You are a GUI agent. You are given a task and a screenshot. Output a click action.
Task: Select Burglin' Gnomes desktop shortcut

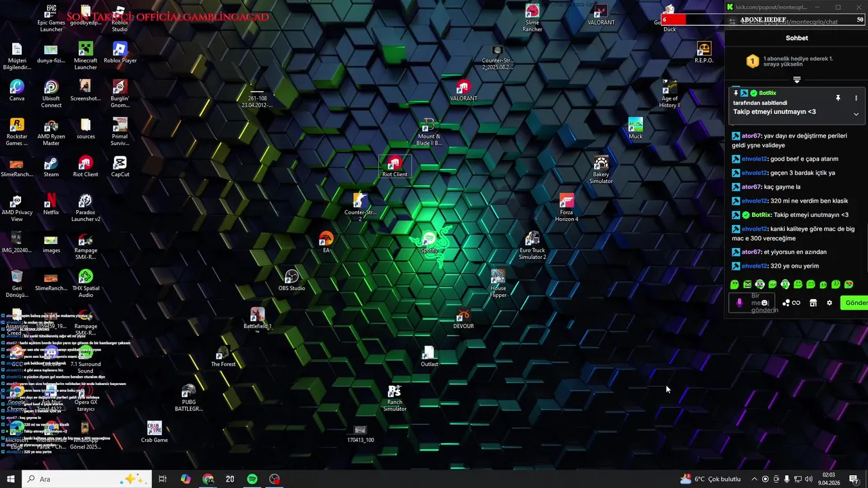point(120,94)
